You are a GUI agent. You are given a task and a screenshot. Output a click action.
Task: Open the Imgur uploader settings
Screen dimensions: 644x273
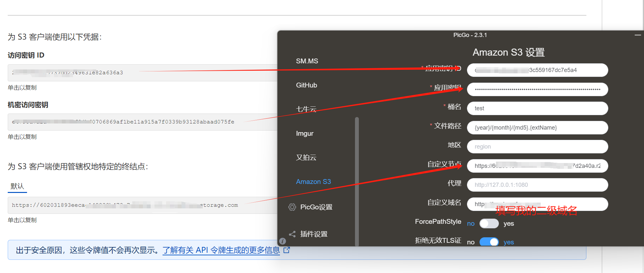pos(304,133)
